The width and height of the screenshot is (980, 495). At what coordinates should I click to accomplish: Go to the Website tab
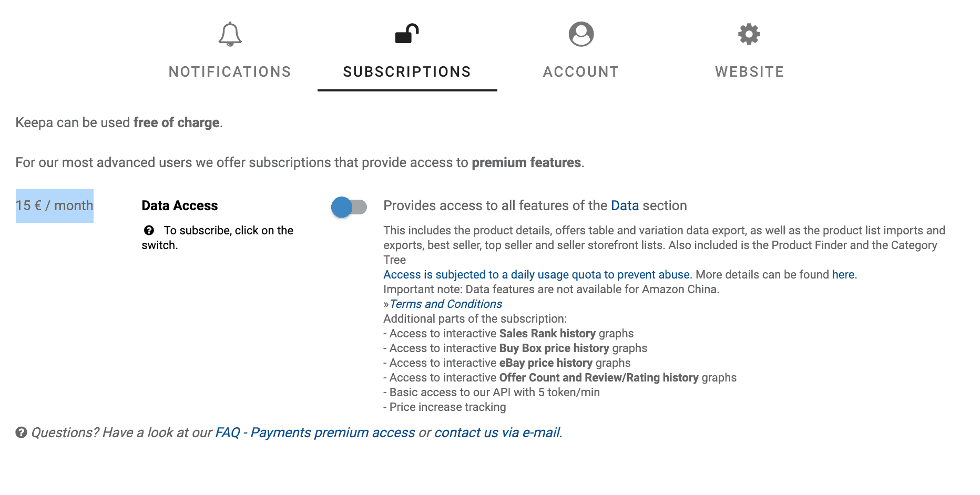[x=749, y=71]
